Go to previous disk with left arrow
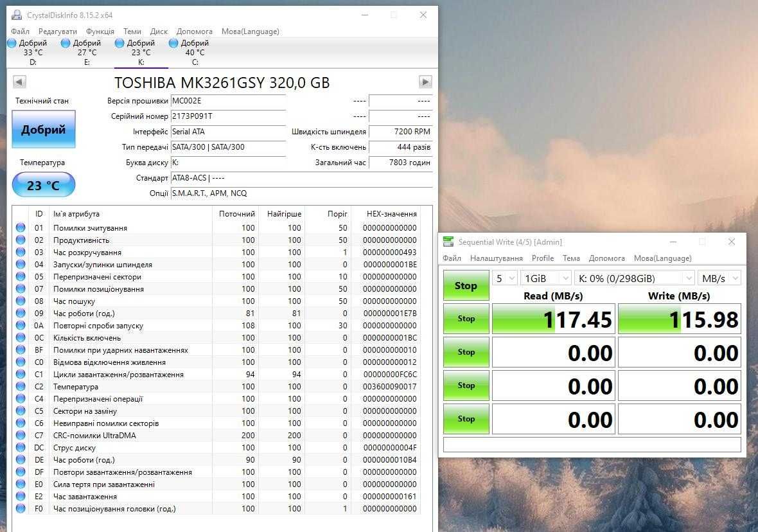The width and height of the screenshot is (758, 532). (x=19, y=82)
